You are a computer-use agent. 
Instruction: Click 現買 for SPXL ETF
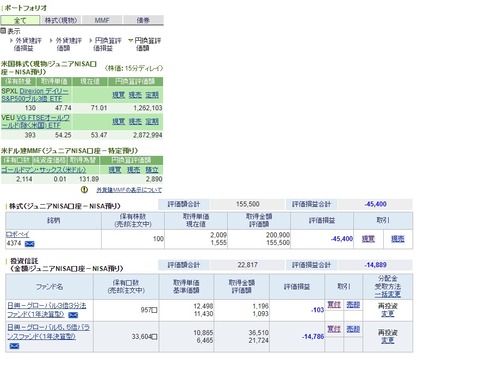coord(118,95)
